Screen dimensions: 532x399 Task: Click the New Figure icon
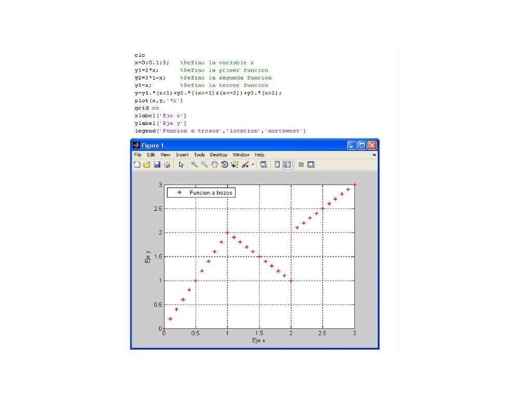coord(137,165)
